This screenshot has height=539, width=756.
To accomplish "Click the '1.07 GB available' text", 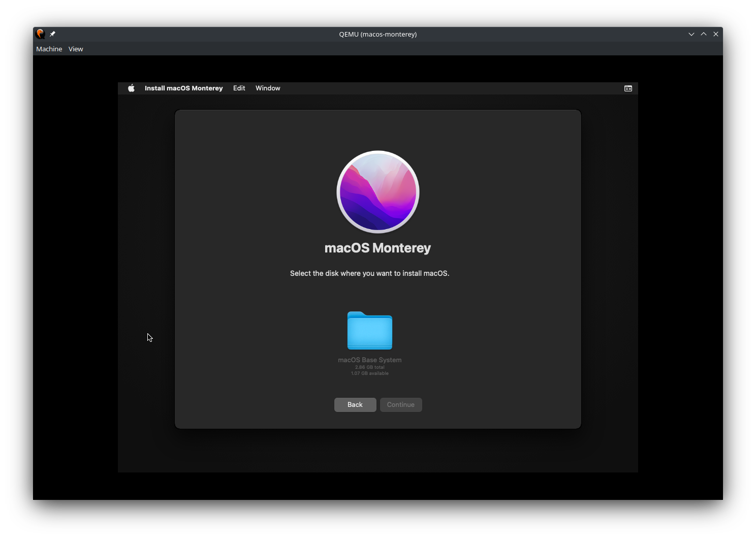I will [x=370, y=373].
